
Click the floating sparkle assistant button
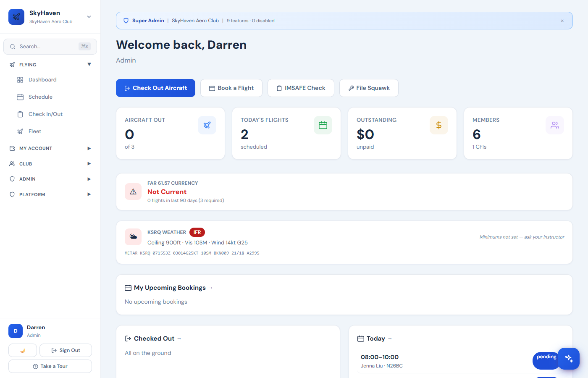[x=569, y=359]
